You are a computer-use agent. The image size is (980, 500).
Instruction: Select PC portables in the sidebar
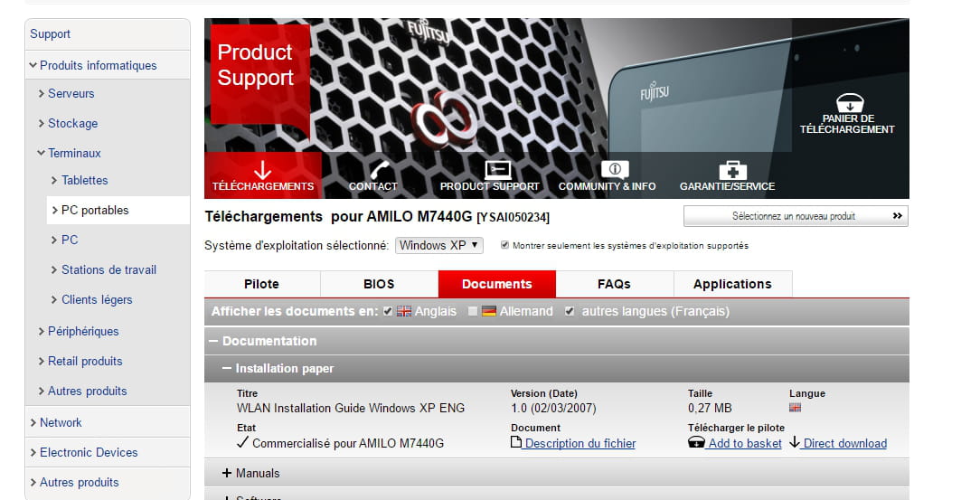[95, 210]
